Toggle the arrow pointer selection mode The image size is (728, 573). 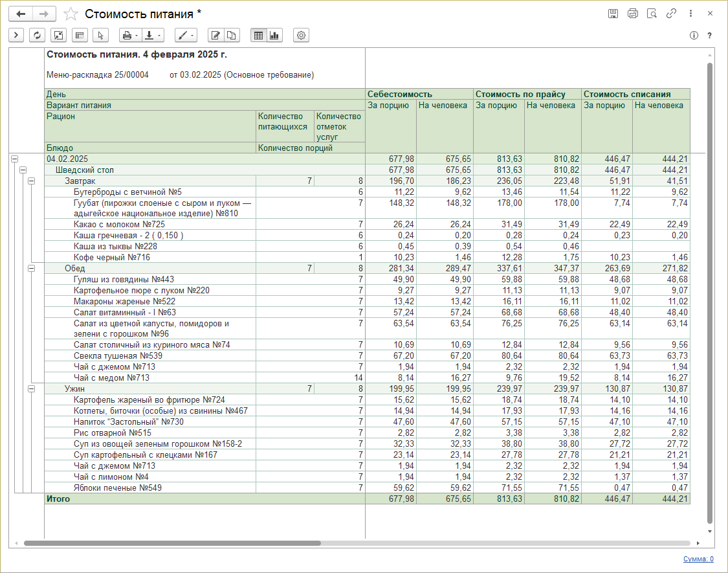coord(100,36)
